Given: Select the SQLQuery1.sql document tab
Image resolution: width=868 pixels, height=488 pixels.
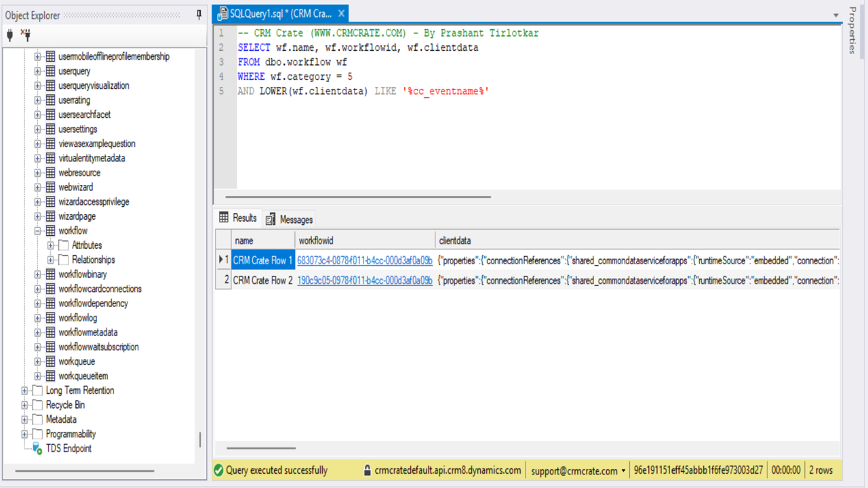Looking at the screenshot, I should click(x=280, y=13).
